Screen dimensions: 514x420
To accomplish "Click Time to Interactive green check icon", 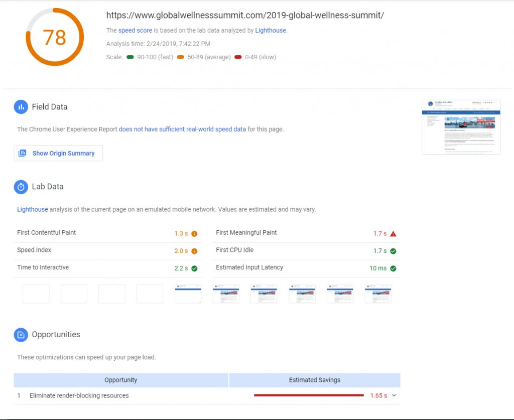I will (x=194, y=268).
